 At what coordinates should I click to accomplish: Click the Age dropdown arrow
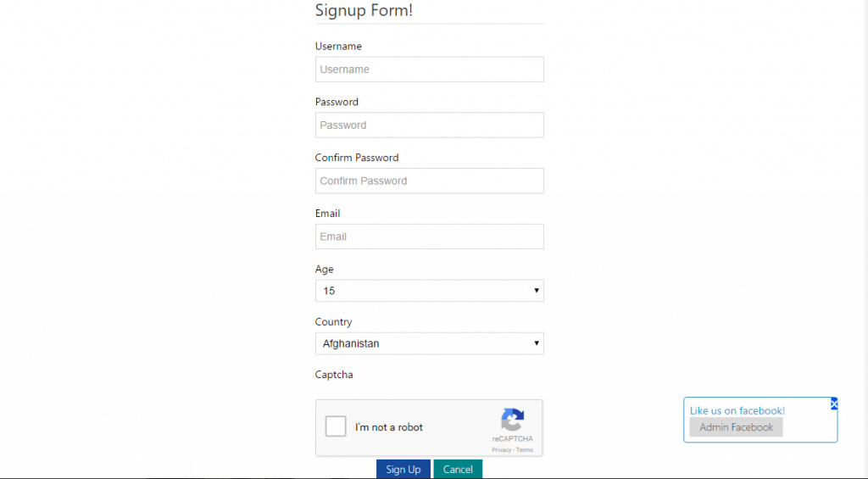[x=537, y=291]
